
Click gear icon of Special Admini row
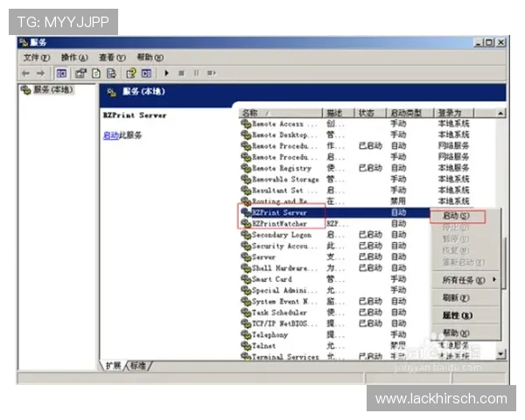pos(246,290)
